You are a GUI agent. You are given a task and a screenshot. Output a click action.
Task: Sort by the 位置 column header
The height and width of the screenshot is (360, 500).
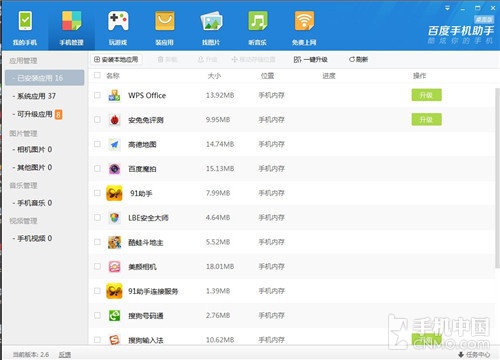267,76
